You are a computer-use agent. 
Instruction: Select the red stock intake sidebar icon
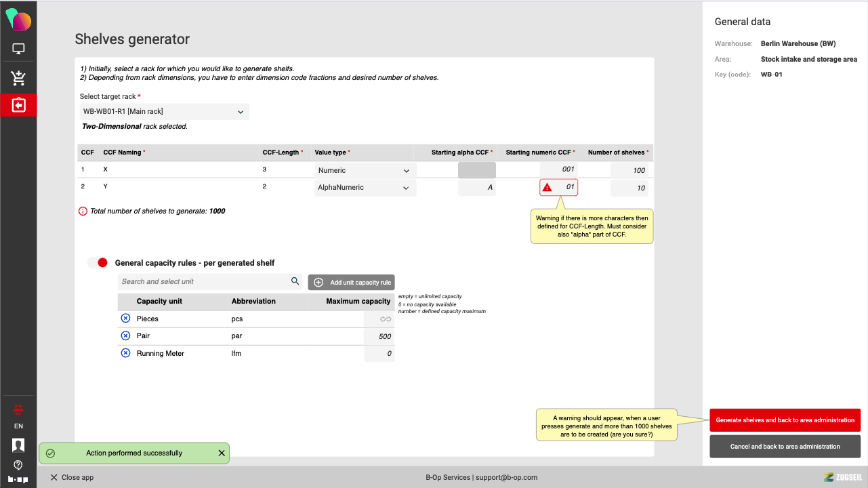point(18,105)
